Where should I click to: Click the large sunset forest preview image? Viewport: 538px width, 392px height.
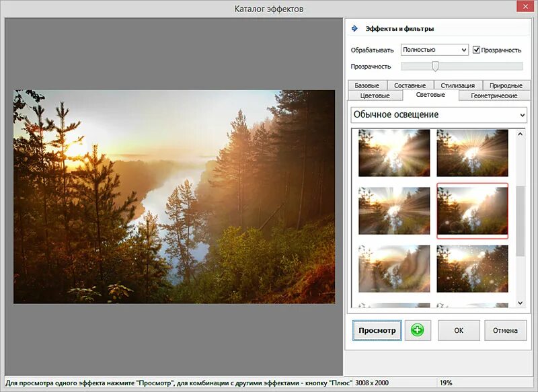click(174, 197)
